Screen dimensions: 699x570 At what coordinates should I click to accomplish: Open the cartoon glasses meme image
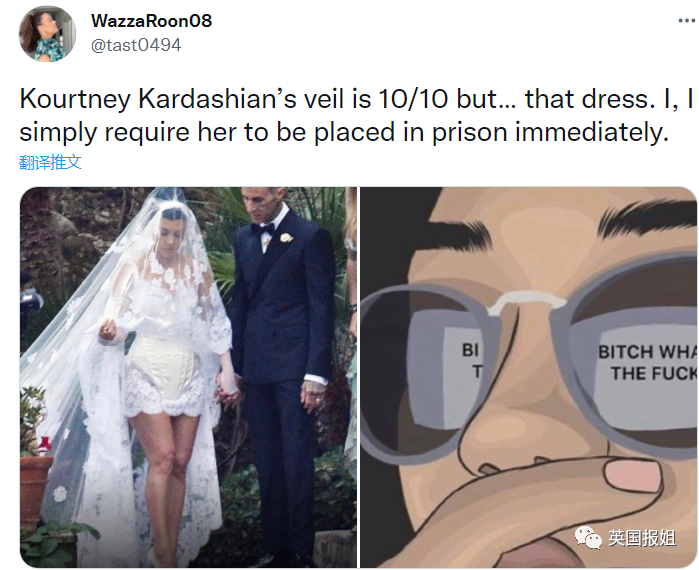click(529, 377)
